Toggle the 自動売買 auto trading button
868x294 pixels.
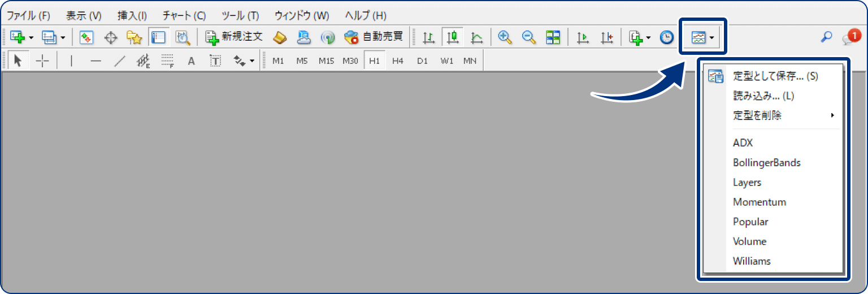click(373, 37)
